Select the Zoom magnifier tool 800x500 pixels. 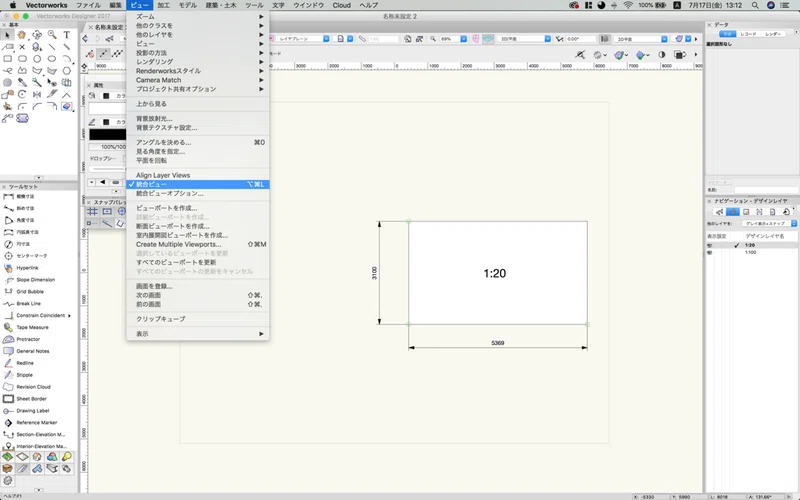pyautogui.click(x=52, y=35)
